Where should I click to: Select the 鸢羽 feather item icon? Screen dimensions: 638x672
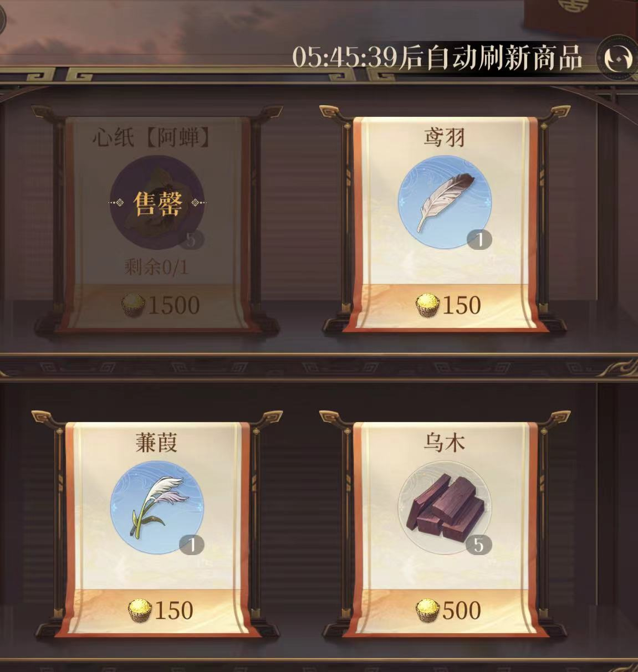(x=445, y=202)
